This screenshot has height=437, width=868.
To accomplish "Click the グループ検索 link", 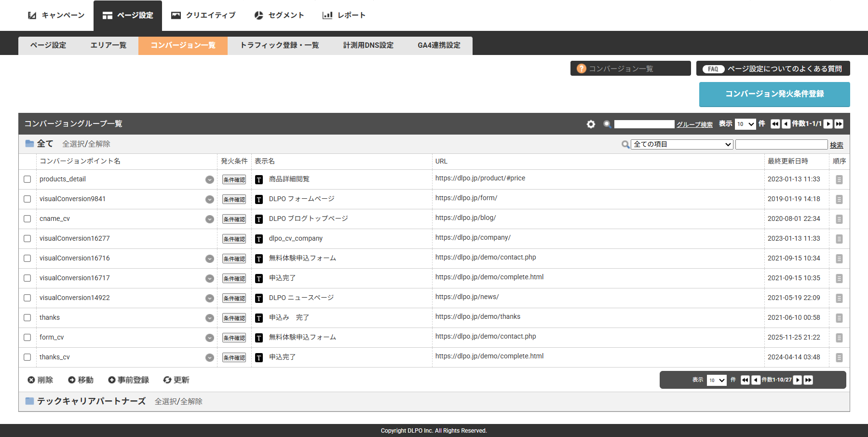I will coord(694,124).
